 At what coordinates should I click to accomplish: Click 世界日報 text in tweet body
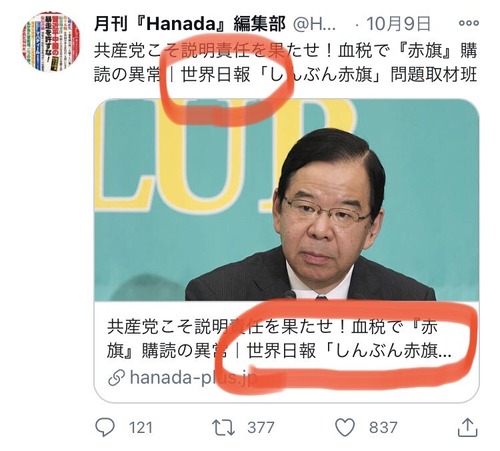click(x=215, y=75)
